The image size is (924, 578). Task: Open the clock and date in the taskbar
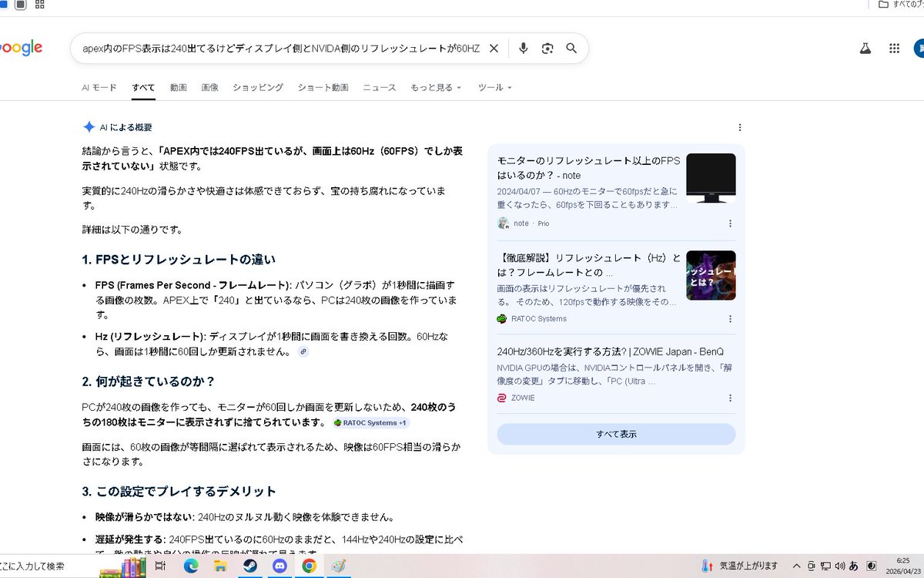point(903,566)
